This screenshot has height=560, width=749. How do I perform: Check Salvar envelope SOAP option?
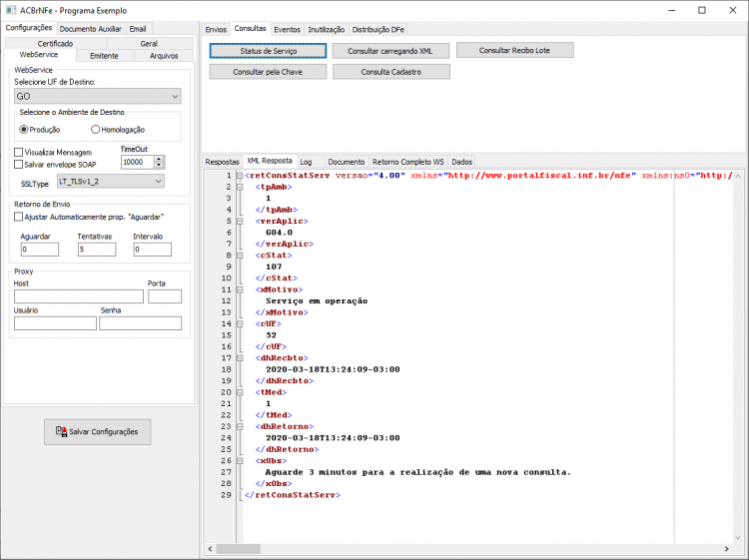click(x=19, y=165)
